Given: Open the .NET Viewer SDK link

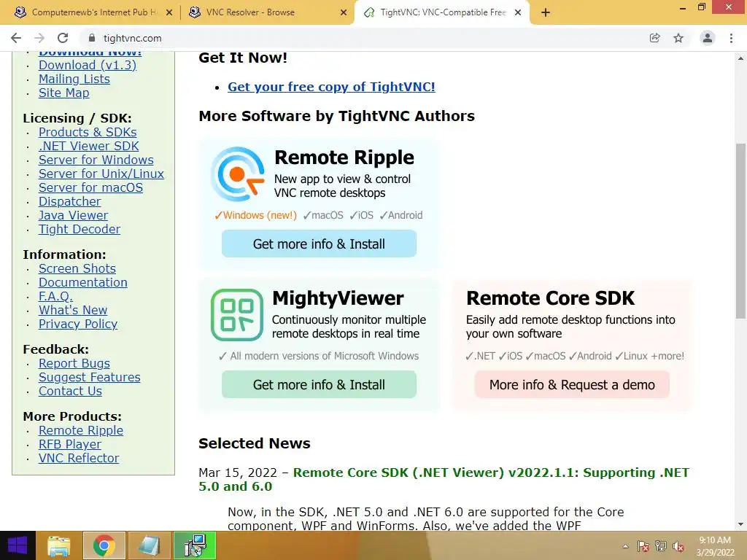Looking at the screenshot, I should pos(88,146).
